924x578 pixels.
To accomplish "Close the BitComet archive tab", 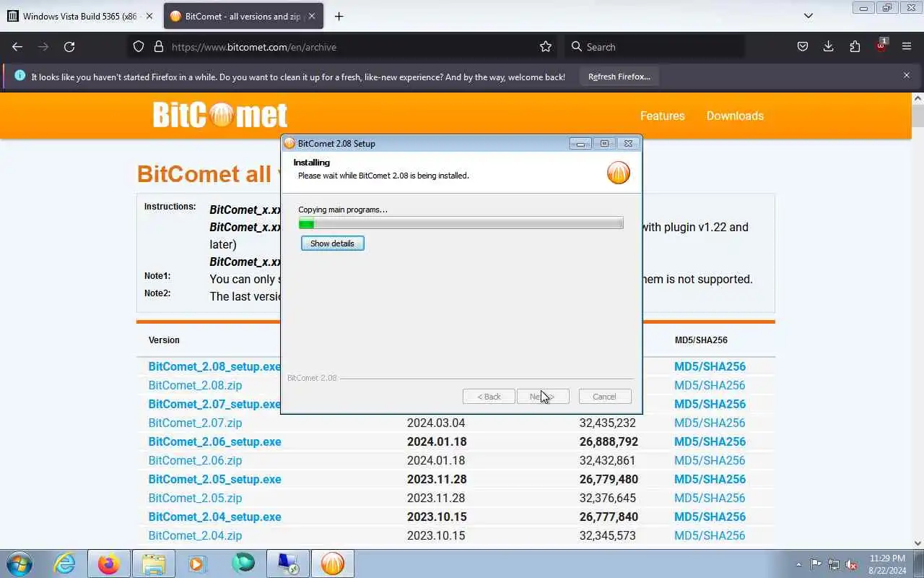I will click(x=311, y=16).
